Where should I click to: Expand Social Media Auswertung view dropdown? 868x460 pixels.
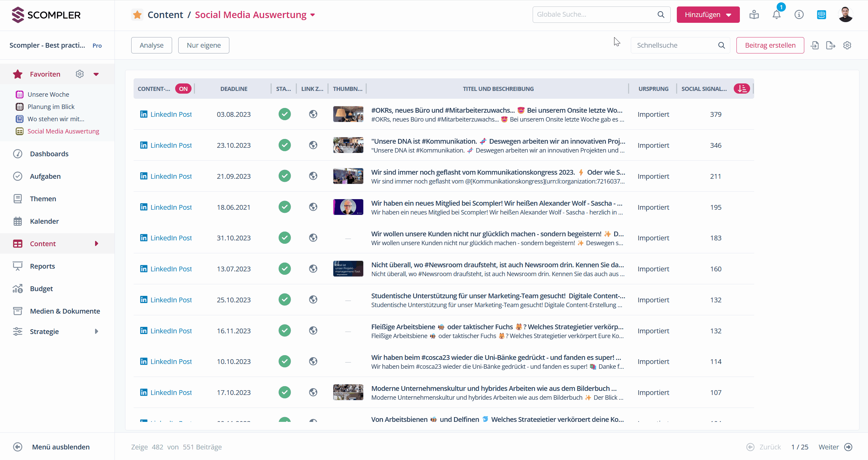(x=313, y=15)
